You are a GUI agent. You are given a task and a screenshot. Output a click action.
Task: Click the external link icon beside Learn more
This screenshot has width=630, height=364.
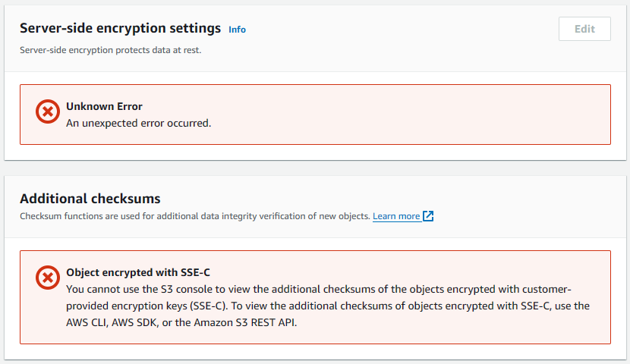[x=428, y=216]
